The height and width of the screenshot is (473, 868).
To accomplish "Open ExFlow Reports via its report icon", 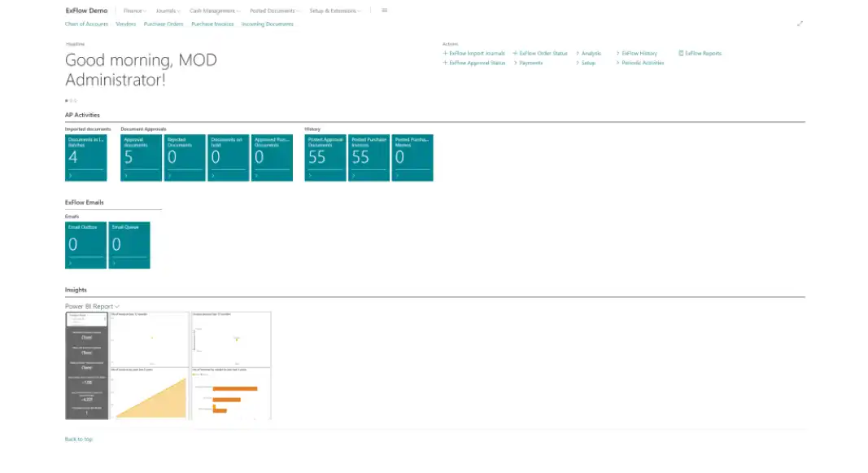I will (682, 53).
